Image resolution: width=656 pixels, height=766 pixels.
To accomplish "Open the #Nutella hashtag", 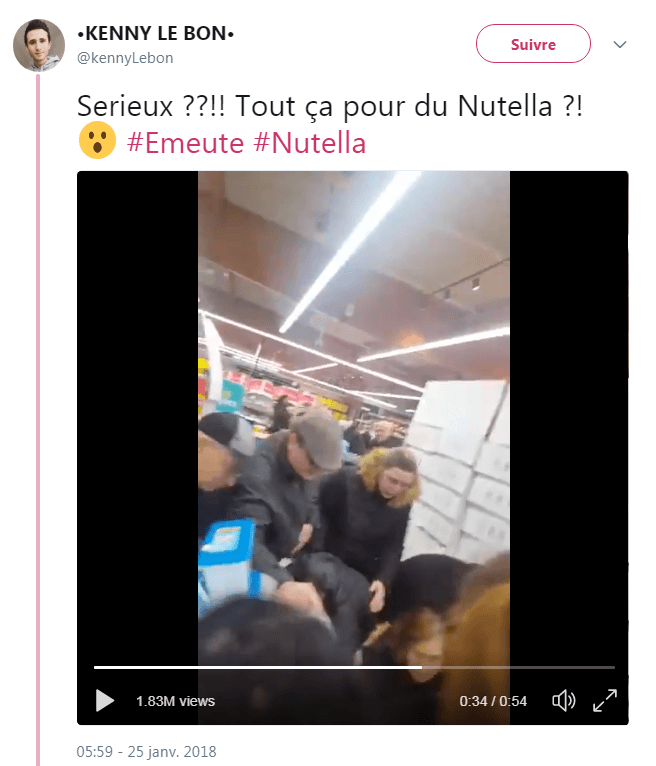I will [x=310, y=143].
